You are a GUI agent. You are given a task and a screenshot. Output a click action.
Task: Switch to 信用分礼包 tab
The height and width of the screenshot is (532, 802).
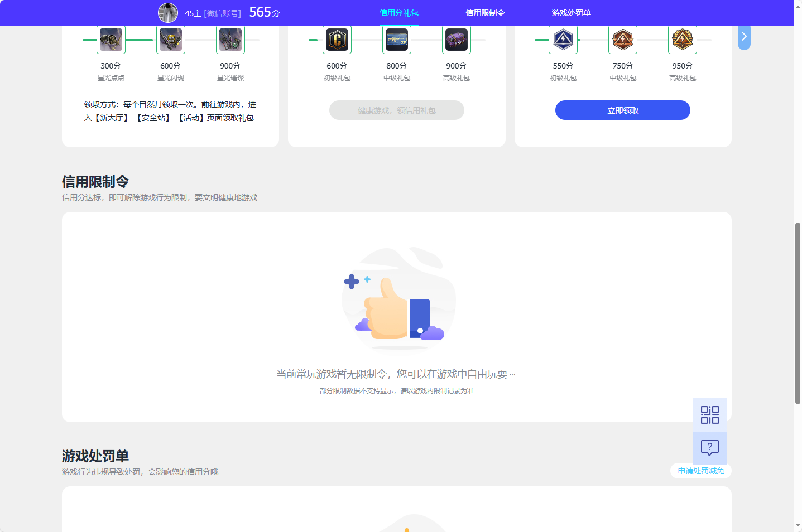(x=399, y=13)
